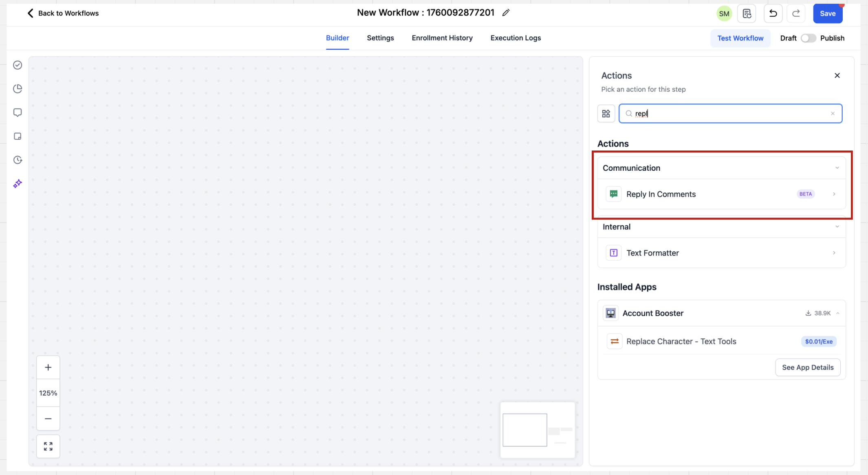Screen dimensions: 868x475
Task: Switch to the Settings tab
Action: pos(380,38)
